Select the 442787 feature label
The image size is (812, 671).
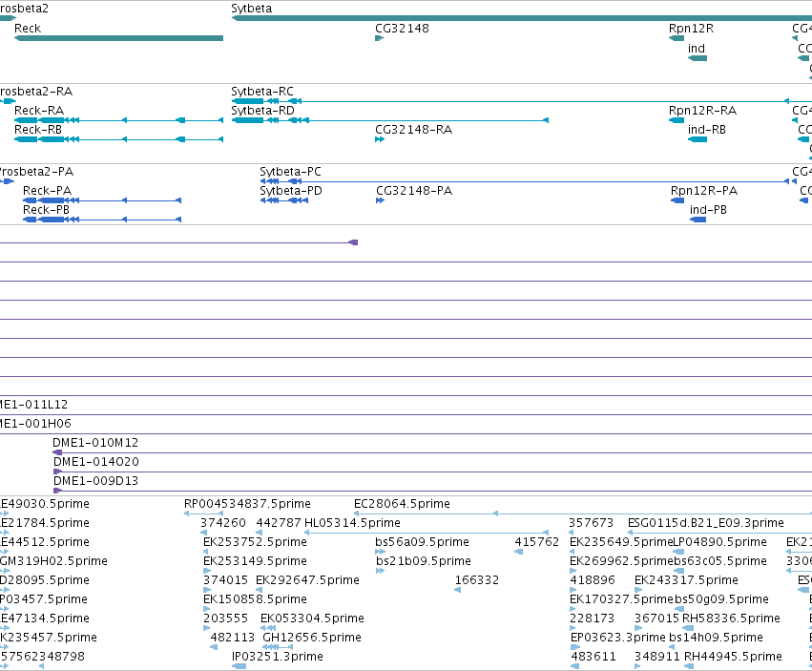click(x=279, y=523)
